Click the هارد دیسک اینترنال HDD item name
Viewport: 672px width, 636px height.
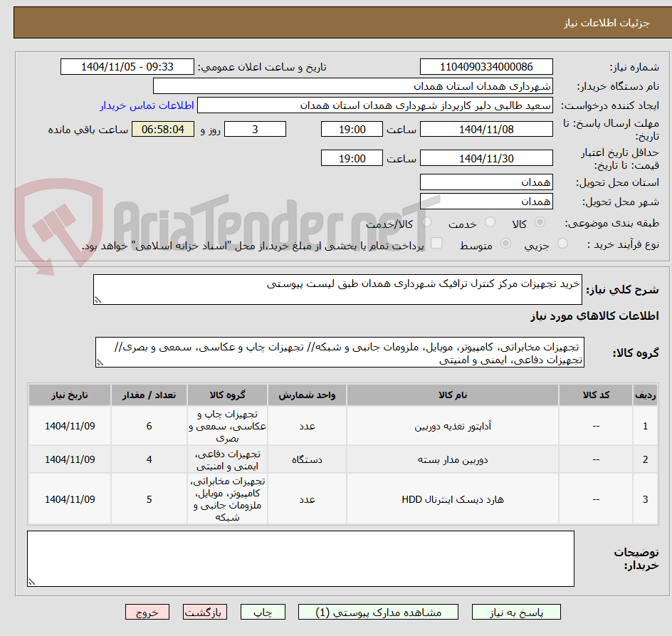(x=453, y=500)
